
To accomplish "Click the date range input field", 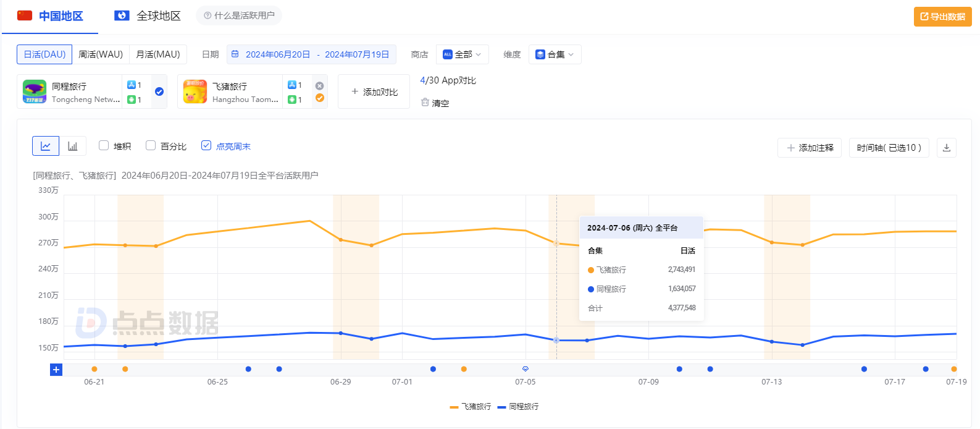I will coord(311,54).
